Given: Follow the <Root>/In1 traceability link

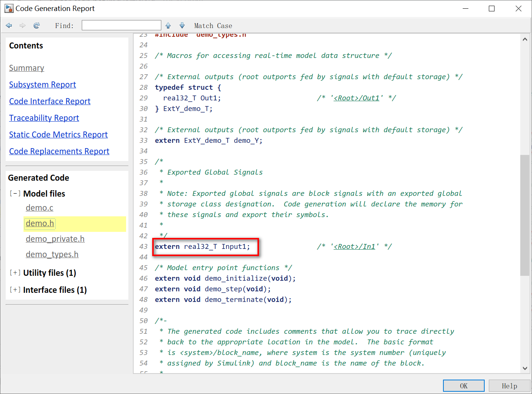Looking at the screenshot, I should (x=354, y=246).
